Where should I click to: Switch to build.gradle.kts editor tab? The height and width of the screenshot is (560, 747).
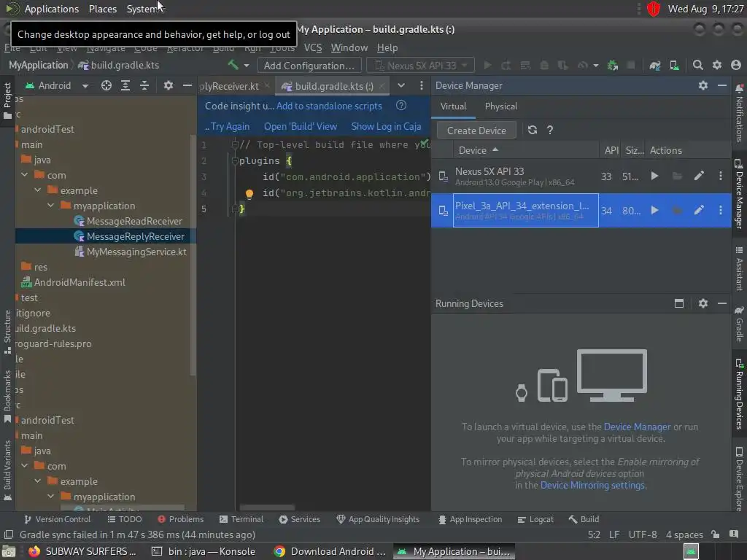point(333,86)
